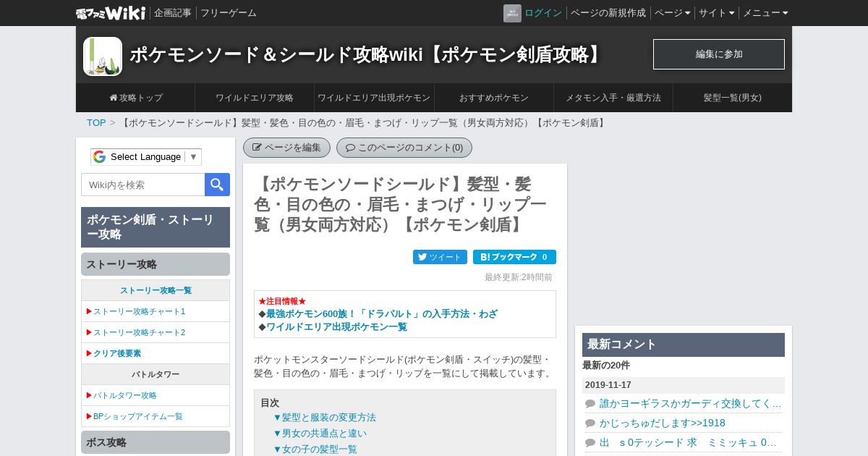Click the 最新コメント panel header
868x456 pixels.
pos(684,345)
